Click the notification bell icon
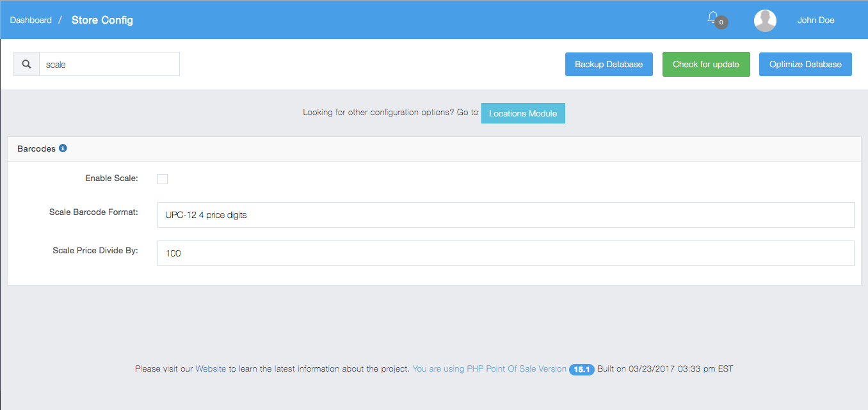 tap(712, 17)
